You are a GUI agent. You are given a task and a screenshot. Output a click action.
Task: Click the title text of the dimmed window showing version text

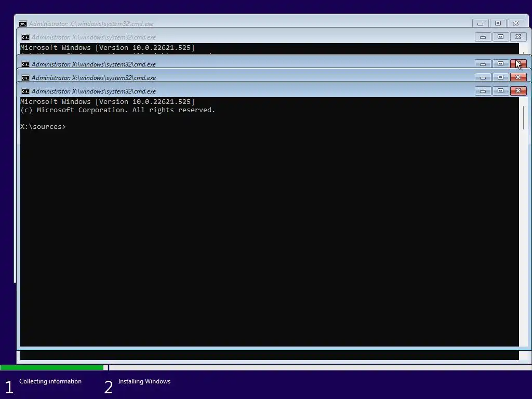pos(94,37)
